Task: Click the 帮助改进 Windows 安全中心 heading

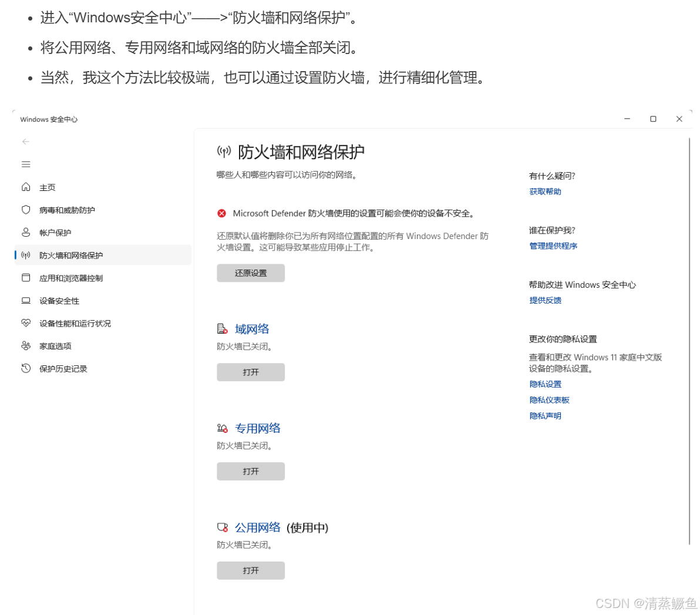Action: pyautogui.click(x=583, y=284)
